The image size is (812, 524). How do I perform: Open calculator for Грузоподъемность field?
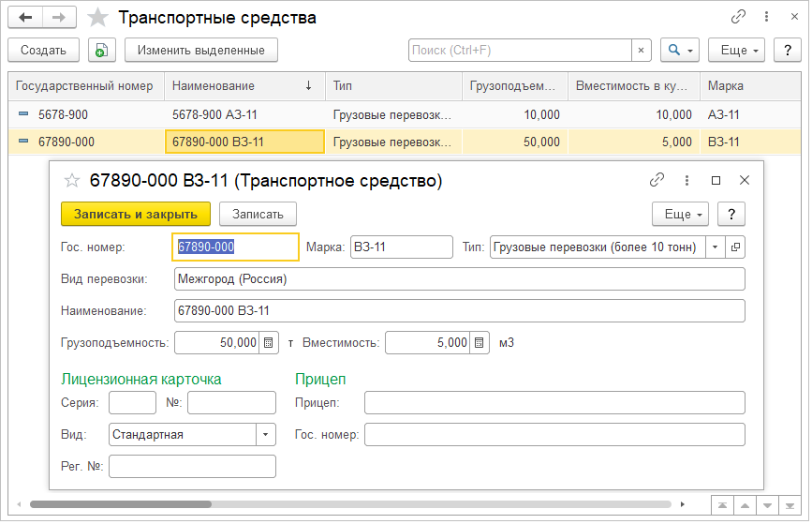(269, 343)
